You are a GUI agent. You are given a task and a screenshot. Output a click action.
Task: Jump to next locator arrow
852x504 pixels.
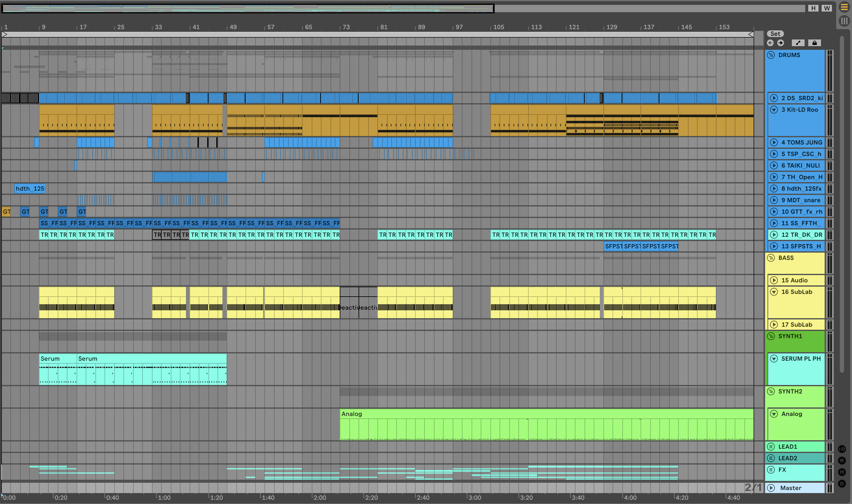(781, 43)
